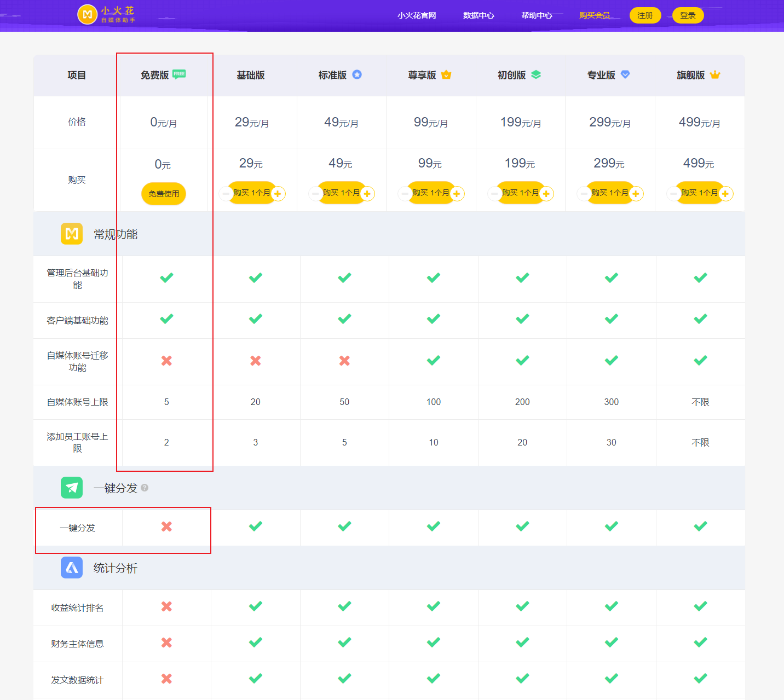Screen dimensions: 784x700
Task: Increase months for 旗舰版 with plus
Action: tap(725, 194)
